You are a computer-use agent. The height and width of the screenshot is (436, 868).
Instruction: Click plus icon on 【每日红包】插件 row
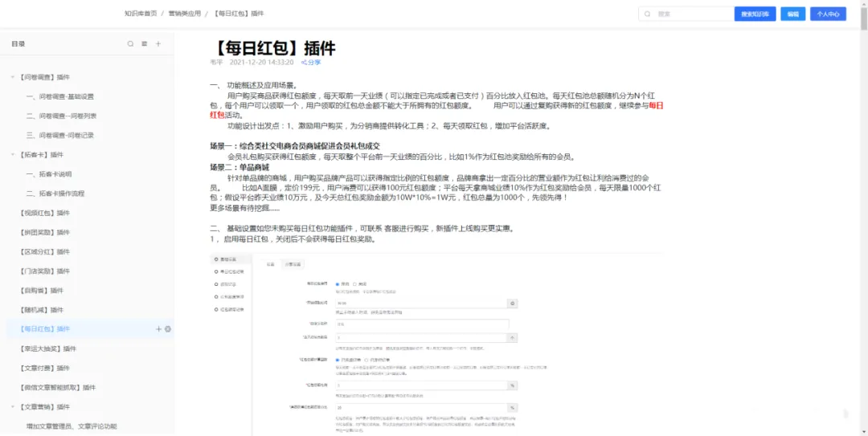[x=159, y=328]
